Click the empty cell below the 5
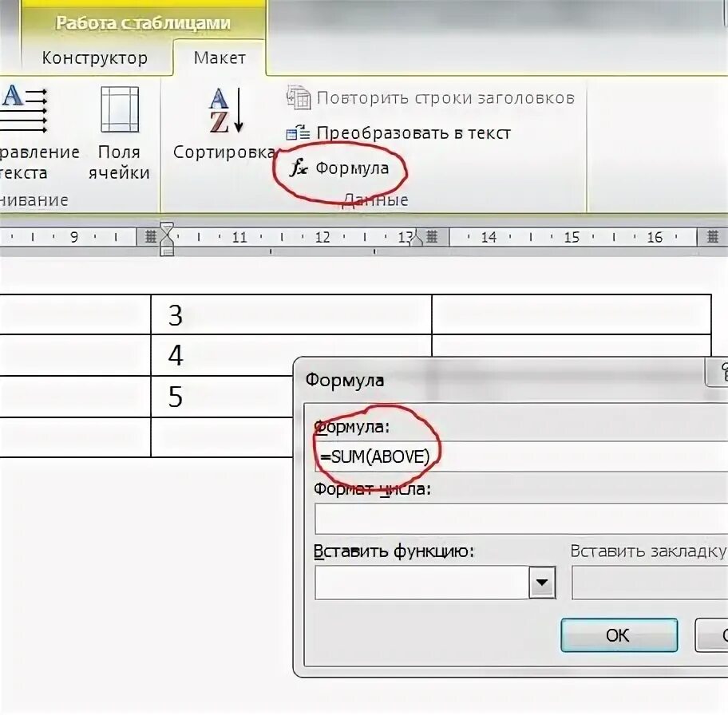The width and height of the screenshot is (728, 715). tap(223, 437)
